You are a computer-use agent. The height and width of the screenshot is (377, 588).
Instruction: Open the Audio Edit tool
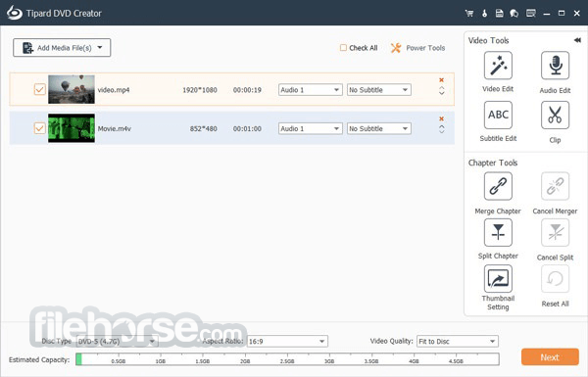click(x=555, y=66)
